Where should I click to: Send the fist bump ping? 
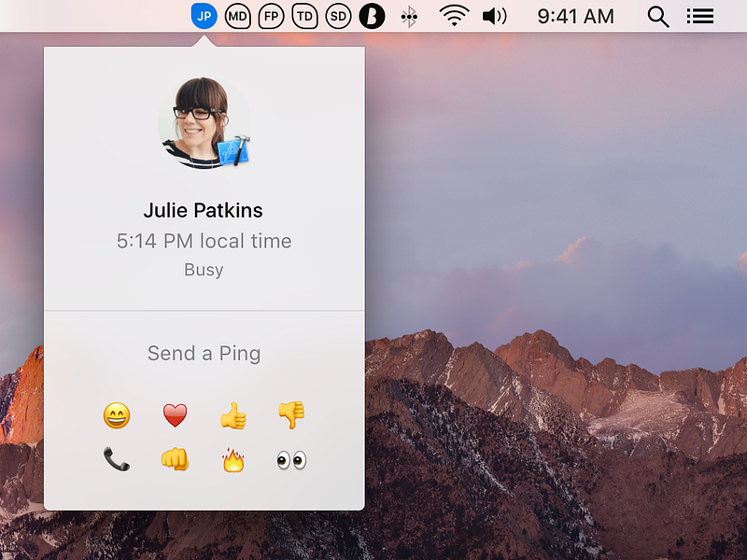click(x=175, y=459)
